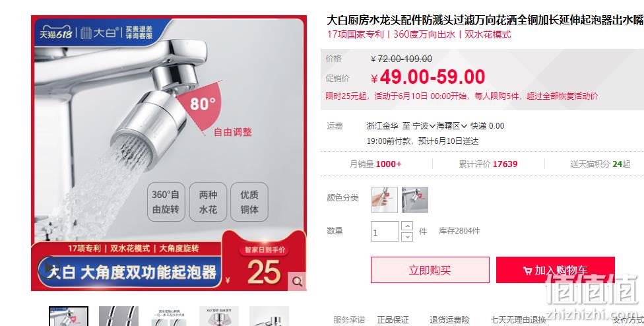
Task: Decrease quantity with the down arrow
Action: pos(407,236)
